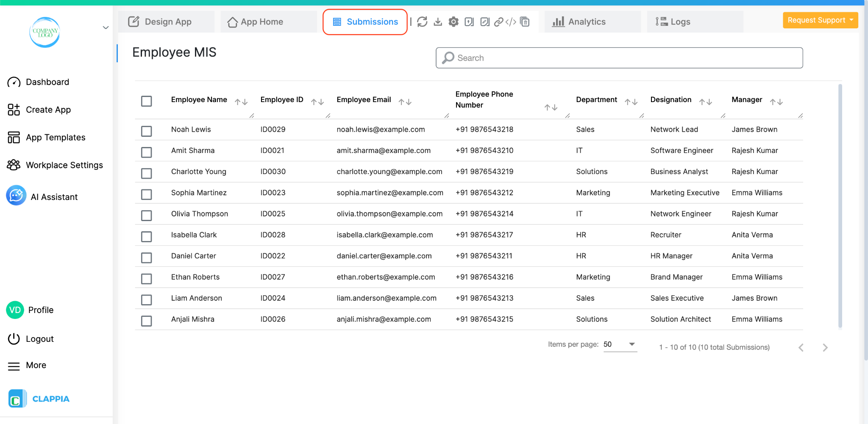Check the Charlotte Young row
The height and width of the screenshot is (424, 868).
point(147,174)
